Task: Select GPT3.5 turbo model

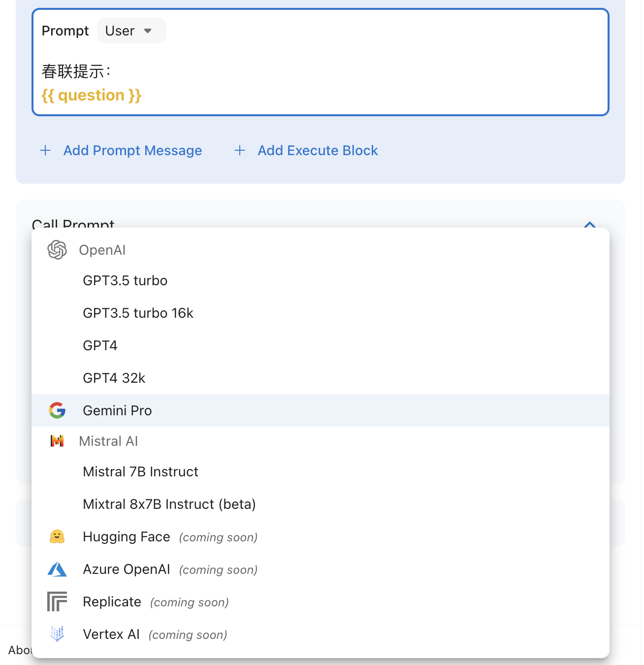Action: coord(125,280)
